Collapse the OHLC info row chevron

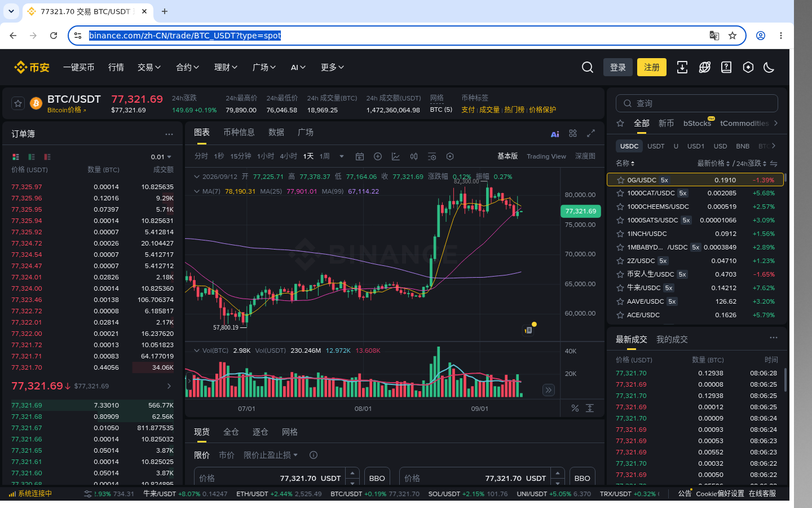(x=197, y=177)
